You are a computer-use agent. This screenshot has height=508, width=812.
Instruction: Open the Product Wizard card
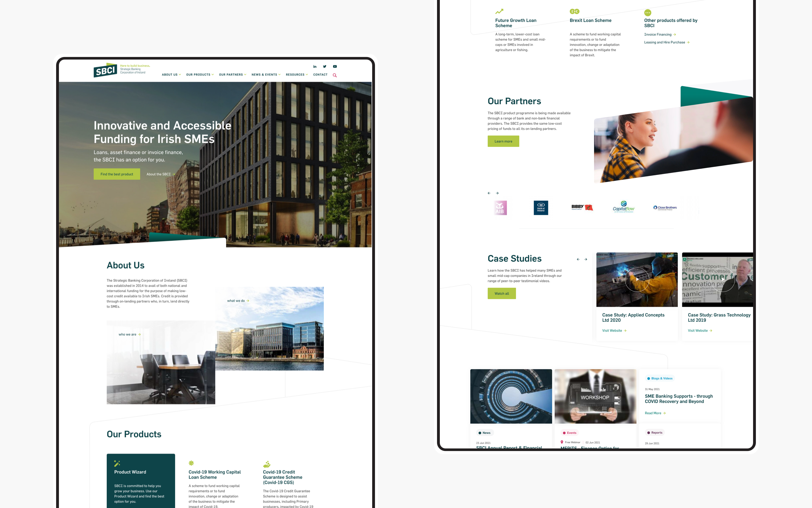coord(141,481)
